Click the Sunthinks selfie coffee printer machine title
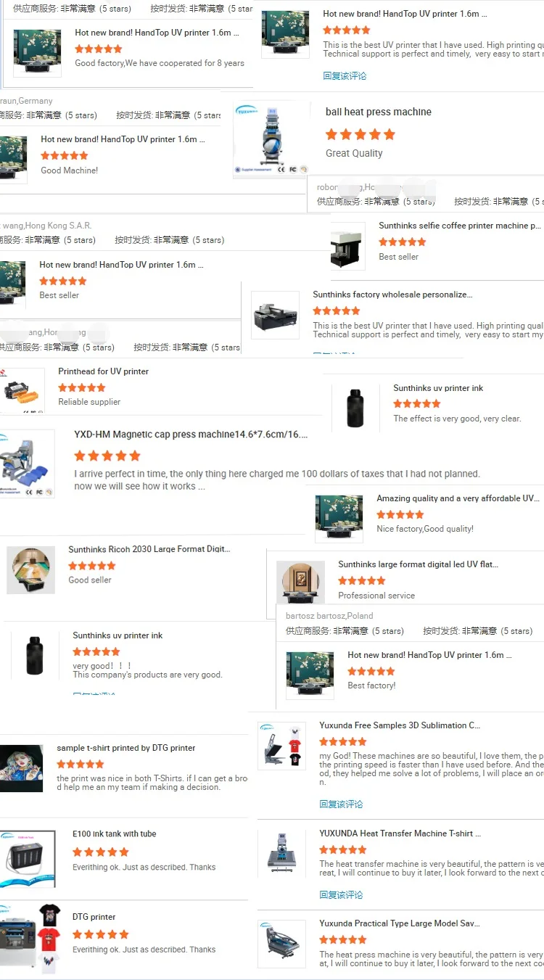The width and height of the screenshot is (544, 980). coord(460,226)
